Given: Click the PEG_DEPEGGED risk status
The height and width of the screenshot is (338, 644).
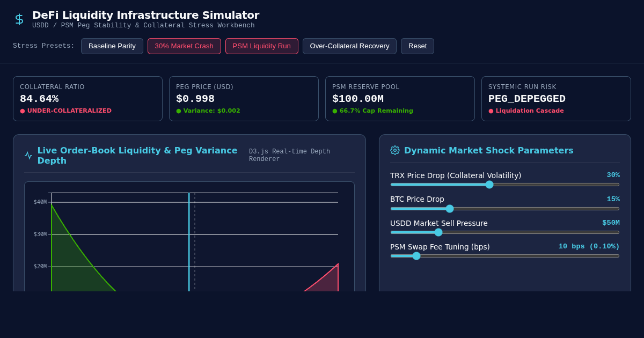Looking at the screenshot, I should [527, 99].
